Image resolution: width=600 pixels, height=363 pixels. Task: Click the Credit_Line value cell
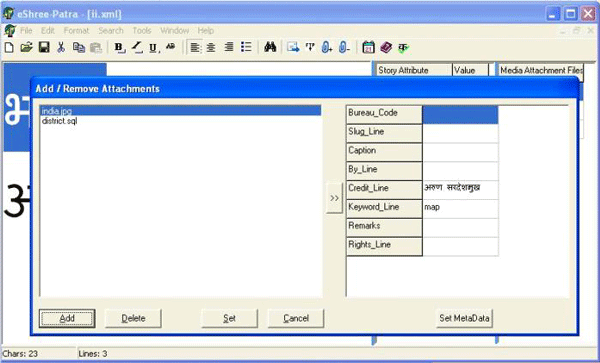click(460, 190)
